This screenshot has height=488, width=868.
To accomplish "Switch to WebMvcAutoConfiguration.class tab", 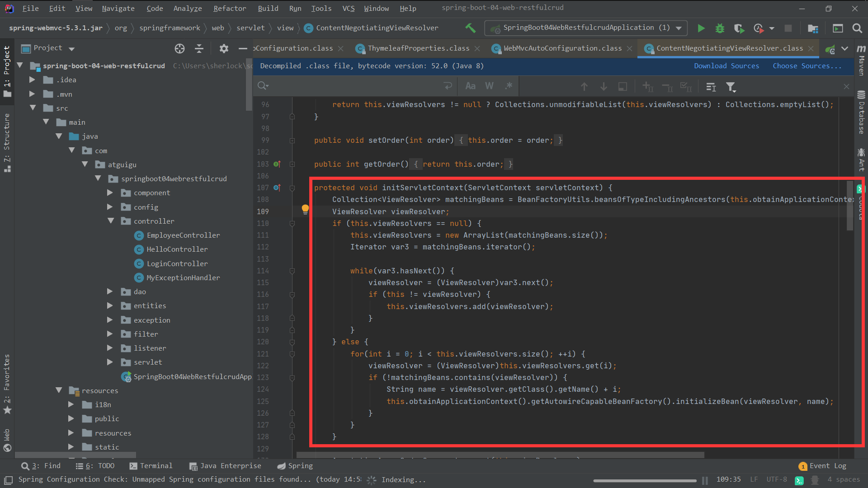I will point(562,48).
